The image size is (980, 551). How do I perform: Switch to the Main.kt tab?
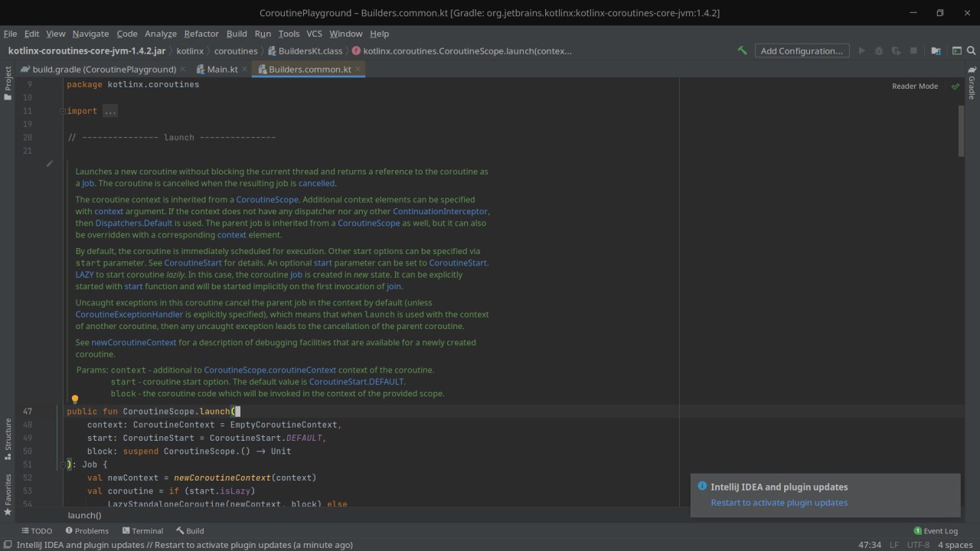222,69
